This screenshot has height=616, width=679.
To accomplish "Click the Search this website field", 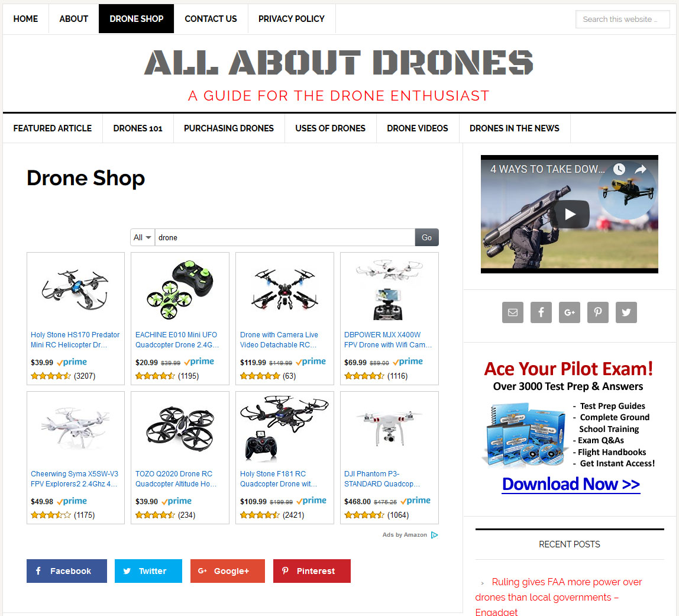I will click(x=622, y=19).
